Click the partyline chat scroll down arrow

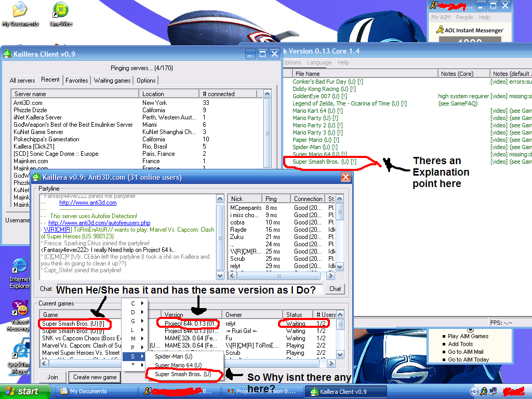pos(220,275)
